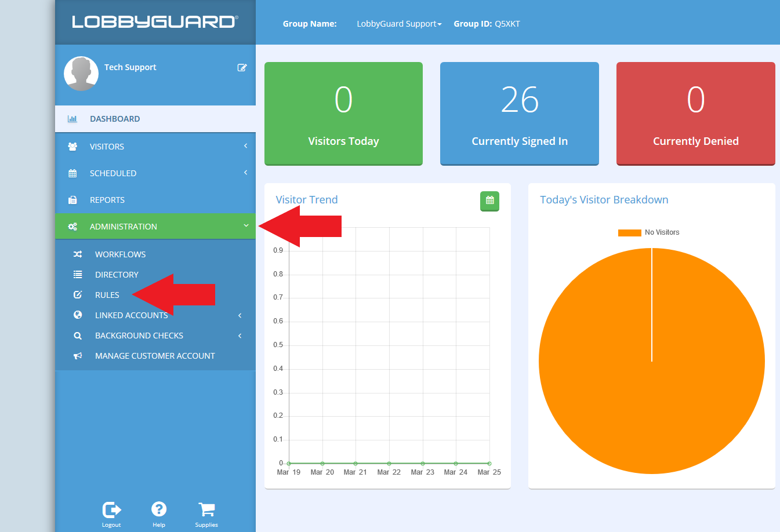780x532 pixels.
Task: Click the 0.5 y-axis label
Action: (x=278, y=345)
